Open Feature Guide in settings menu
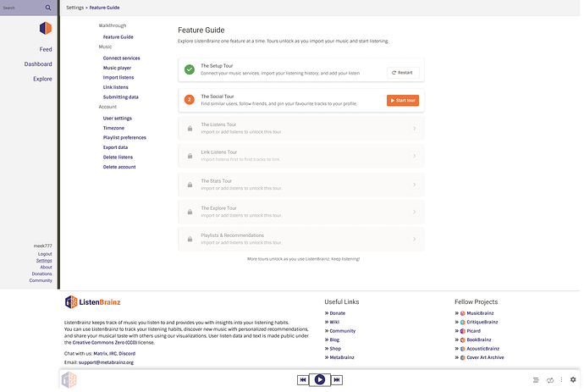Image resolution: width=584 pixels, height=392 pixels. tap(118, 37)
